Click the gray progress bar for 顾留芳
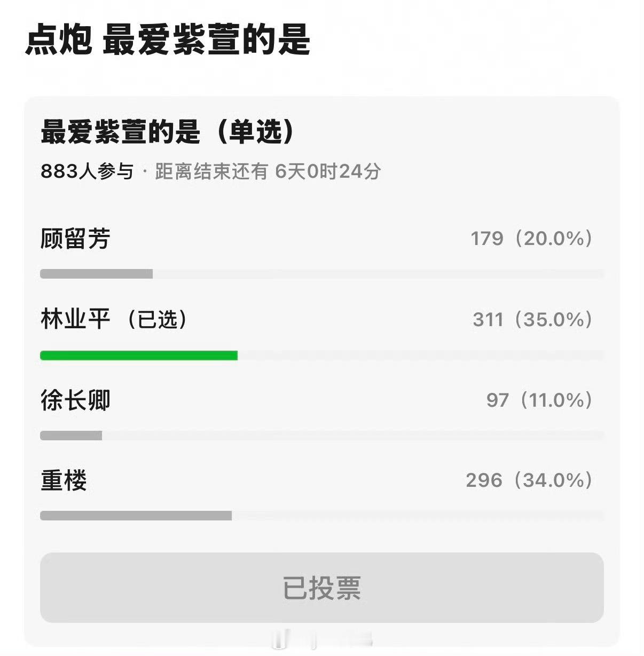The height and width of the screenshot is (656, 644). (x=96, y=274)
